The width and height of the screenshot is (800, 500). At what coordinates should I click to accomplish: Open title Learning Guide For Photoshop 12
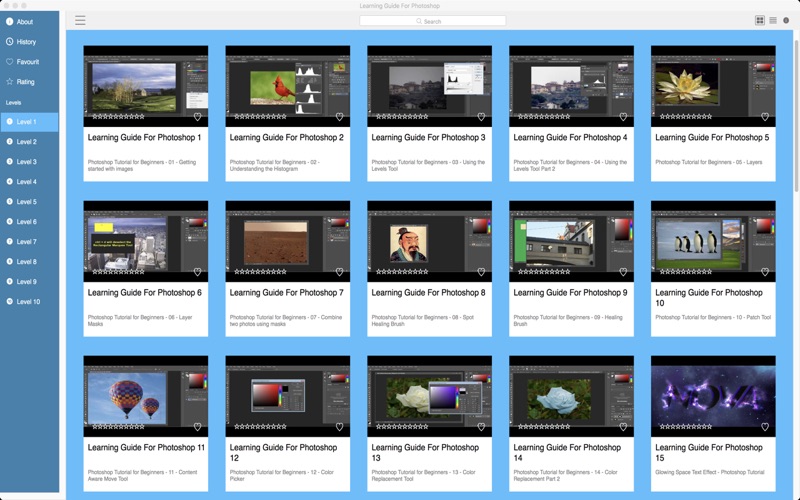tap(284, 453)
